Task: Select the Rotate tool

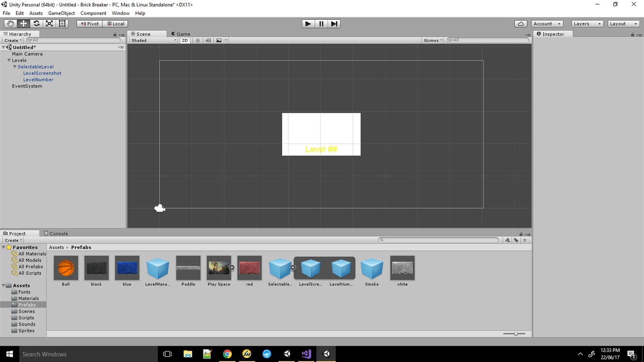Action: pos(36,23)
